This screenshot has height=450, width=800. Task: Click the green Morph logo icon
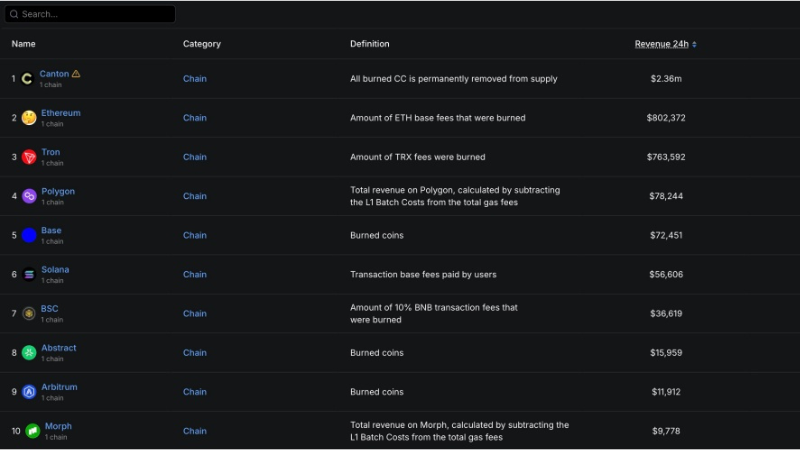[32, 431]
